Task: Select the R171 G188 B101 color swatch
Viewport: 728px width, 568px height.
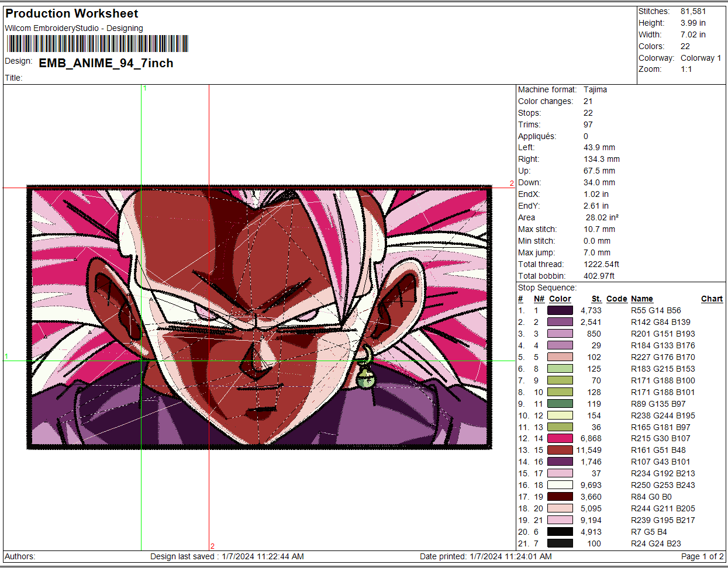Action: tap(560, 392)
